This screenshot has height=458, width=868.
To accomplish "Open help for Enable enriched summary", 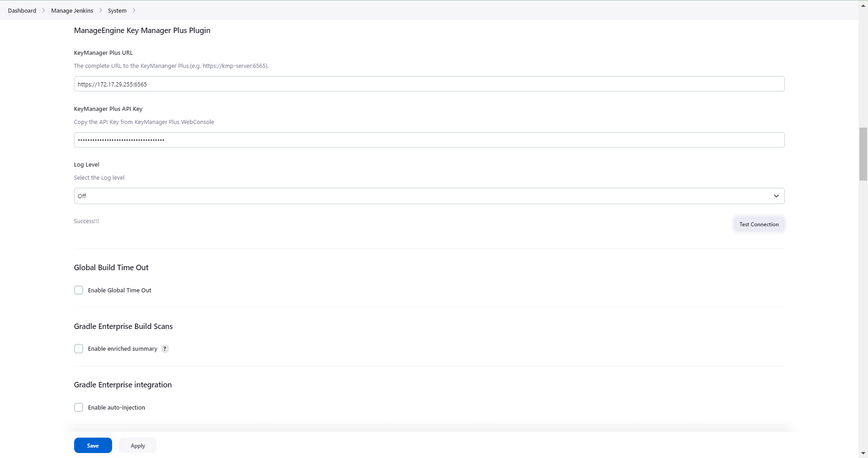I will [165, 348].
